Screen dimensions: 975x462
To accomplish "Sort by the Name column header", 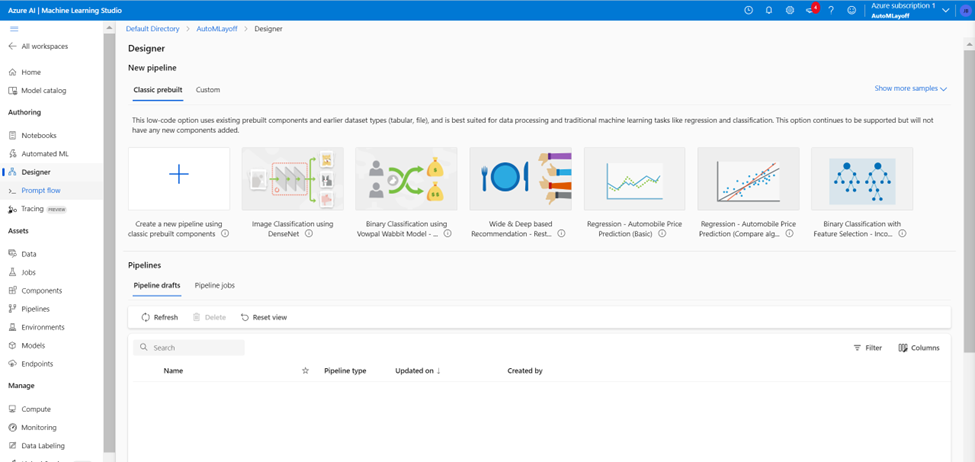I will click(173, 371).
